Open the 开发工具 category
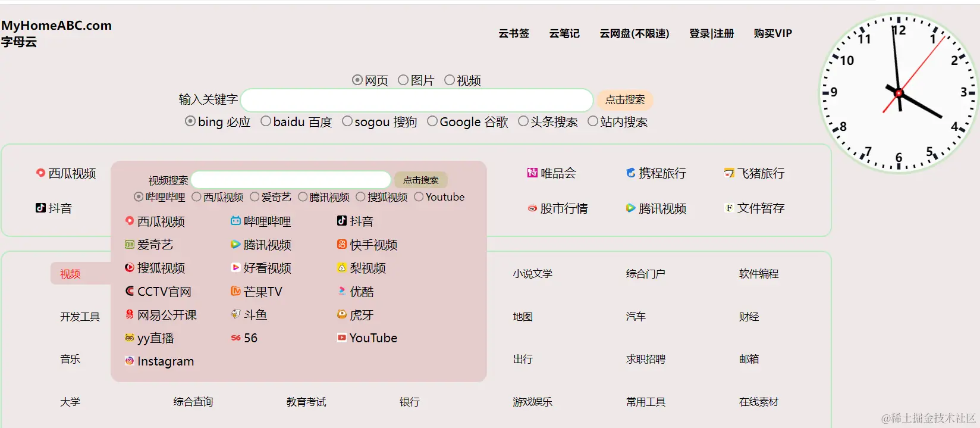Screen dimensions: 980x428 coord(80,317)
